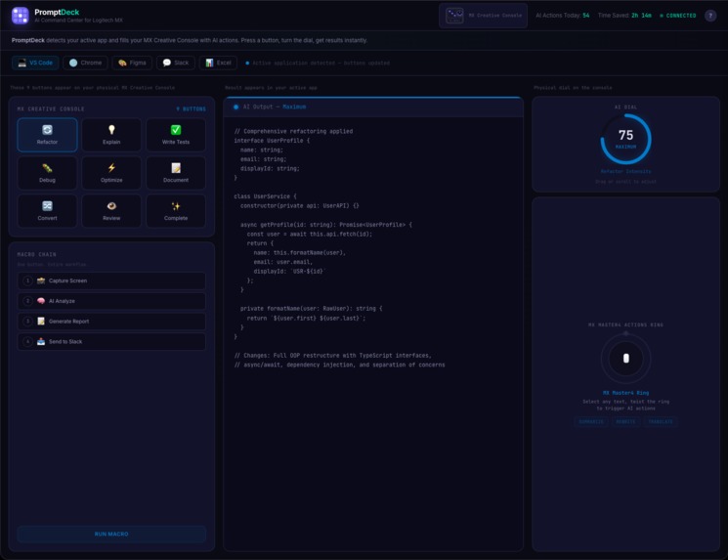Click the Generate Report macro step

coord(111,322)
